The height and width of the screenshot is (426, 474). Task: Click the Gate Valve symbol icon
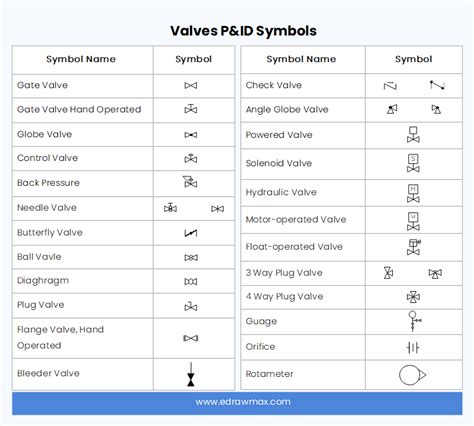point(191,86)
